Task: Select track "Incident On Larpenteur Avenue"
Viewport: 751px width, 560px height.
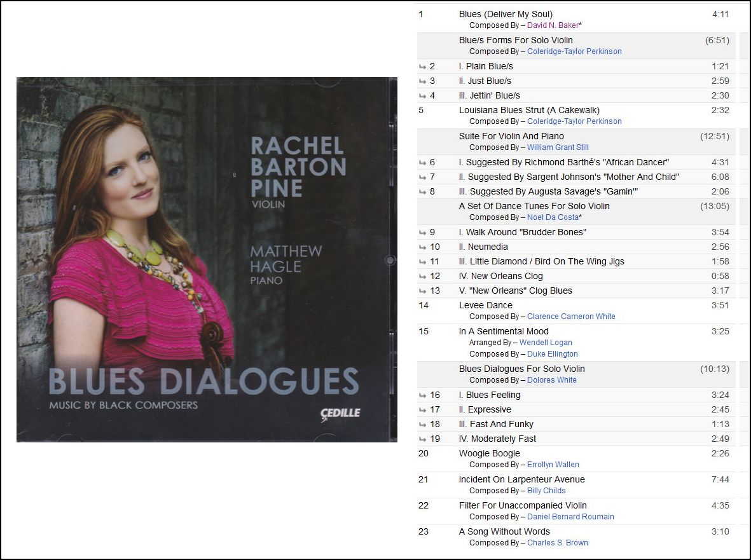Action: 521,479
